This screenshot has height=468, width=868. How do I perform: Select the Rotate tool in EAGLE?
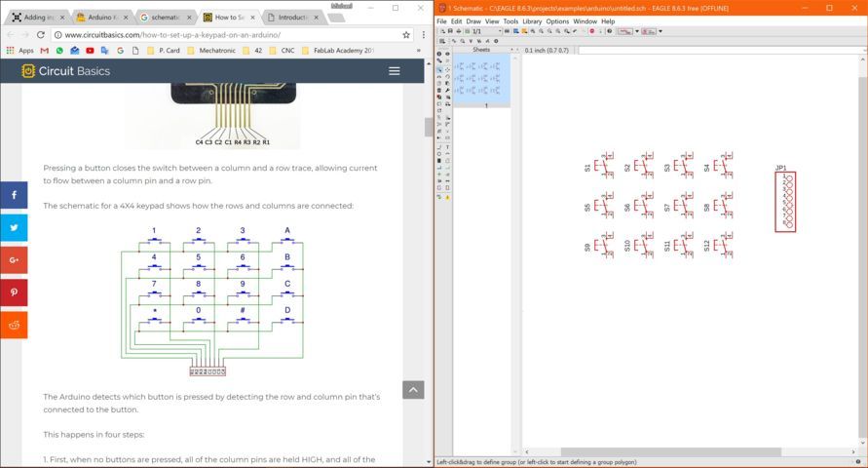pos(447,76)
